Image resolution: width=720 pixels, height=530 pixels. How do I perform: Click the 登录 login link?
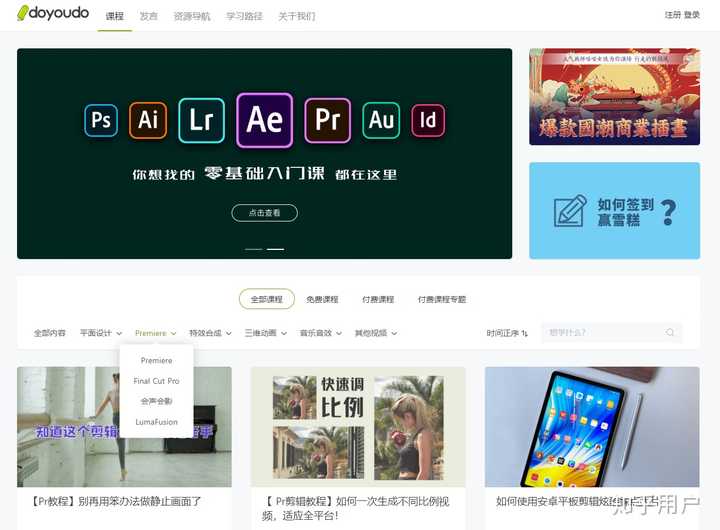(692, 15)
